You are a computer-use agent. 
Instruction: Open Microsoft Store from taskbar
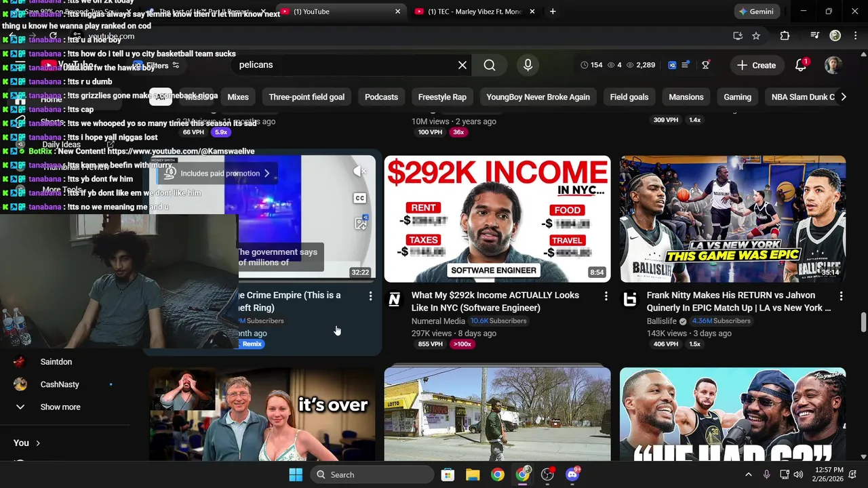[x=448, y=474]
